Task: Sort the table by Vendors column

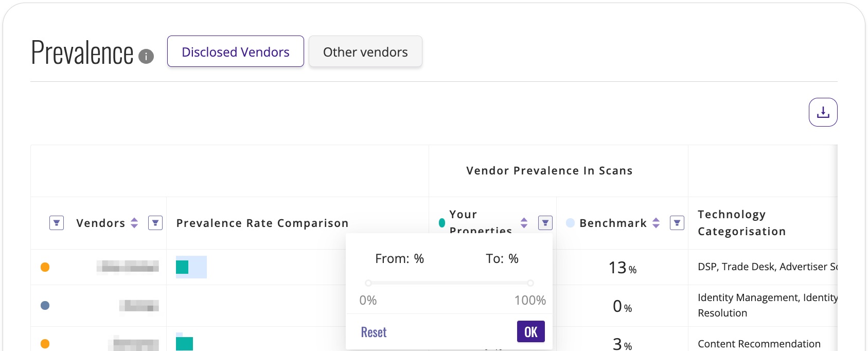Action: point(134,223)
